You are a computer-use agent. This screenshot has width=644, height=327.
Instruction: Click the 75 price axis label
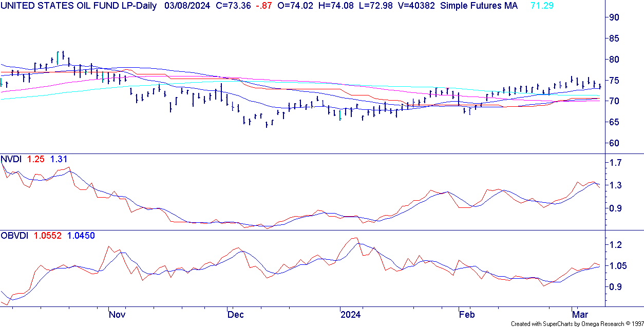[x=614, y=80]
